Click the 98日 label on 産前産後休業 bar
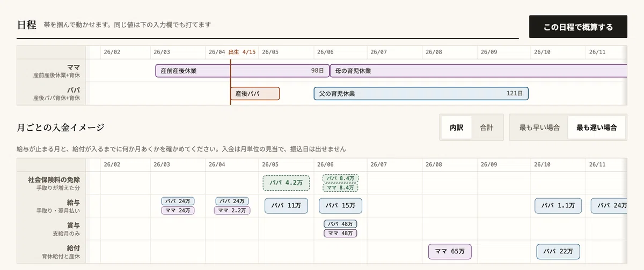This screenshot has width=644, height=270. tap(318, 71)
